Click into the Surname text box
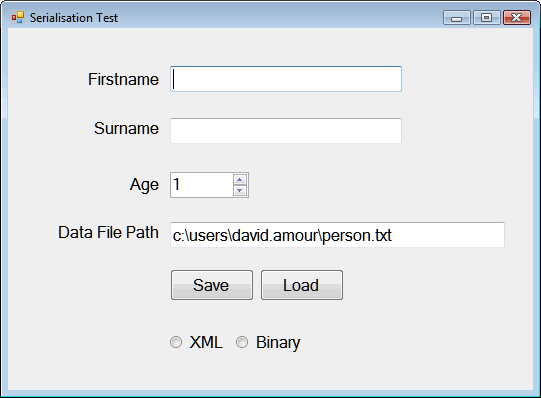 286,131
